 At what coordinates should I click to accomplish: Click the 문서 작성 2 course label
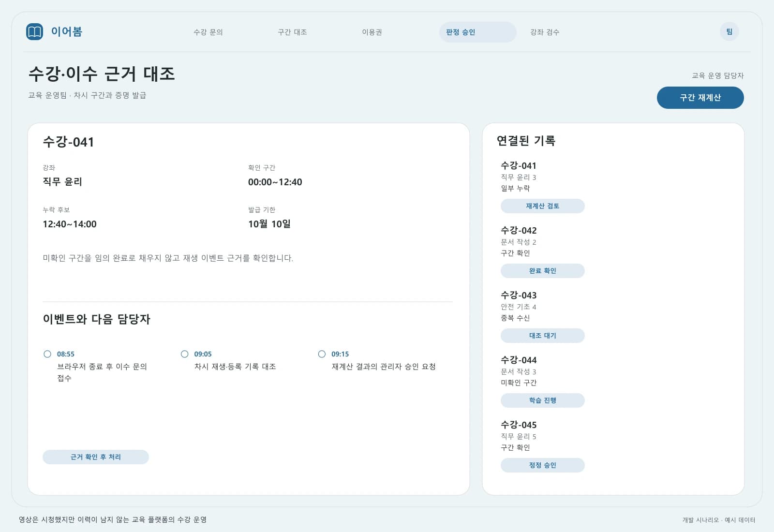pos(518,242)
